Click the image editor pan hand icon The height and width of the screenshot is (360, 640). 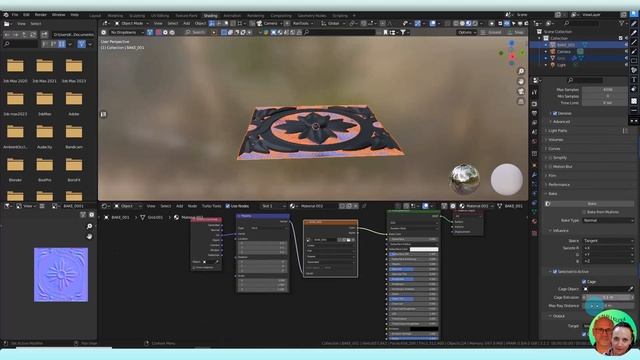click(89, 236)
